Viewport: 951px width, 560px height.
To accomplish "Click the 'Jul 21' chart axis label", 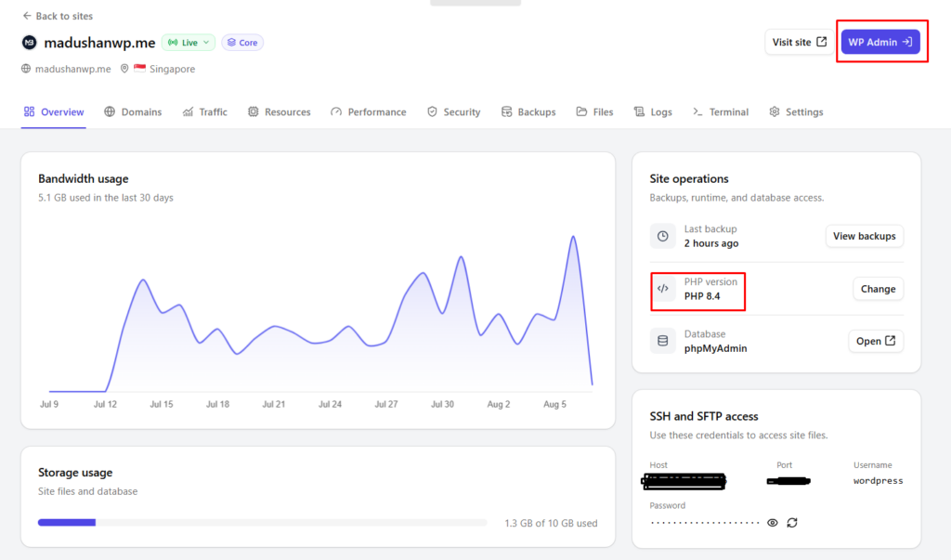I will [274, 404].
